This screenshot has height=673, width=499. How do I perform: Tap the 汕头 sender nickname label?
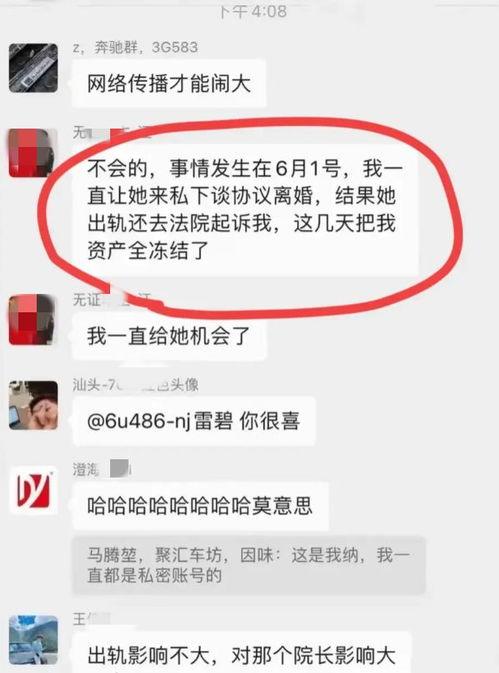coord(135,385)
